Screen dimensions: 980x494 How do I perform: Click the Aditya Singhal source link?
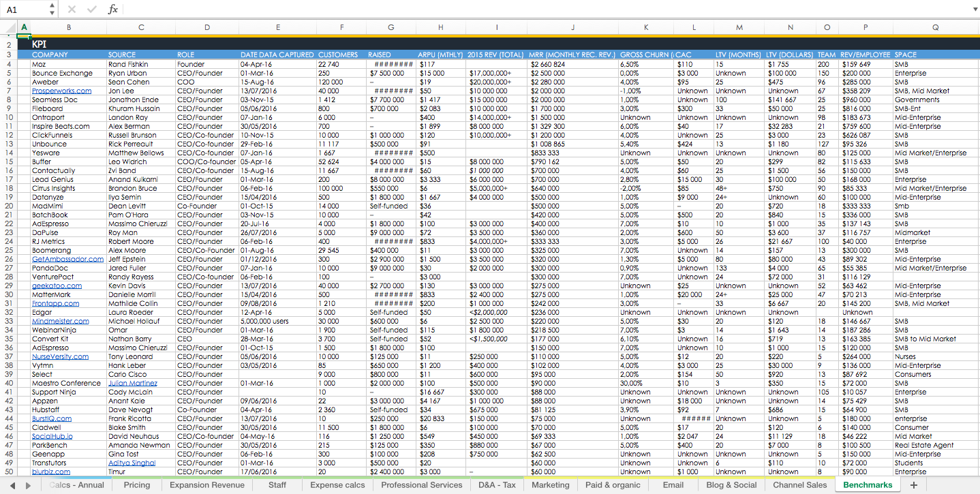pyautogui.click(x=132, y=463)
